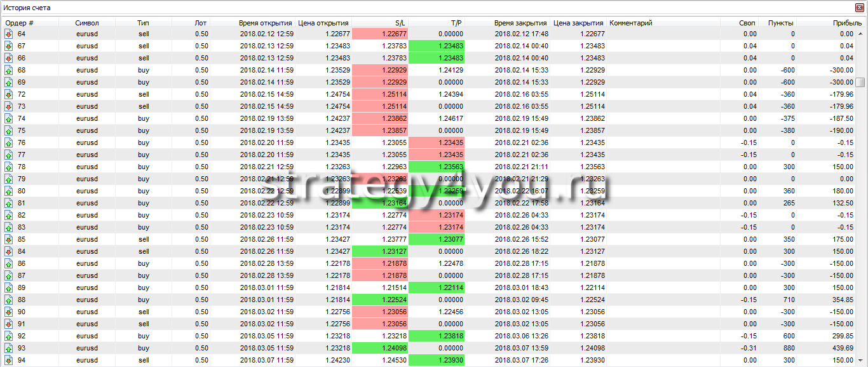This screenshot has width=868, height=367.
Task: Select the sell icon next to order 85
Action: (9, 239)
